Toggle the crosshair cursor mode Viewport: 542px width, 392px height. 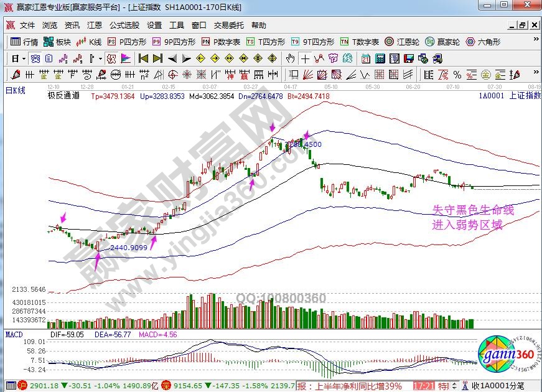coord(304,59)
